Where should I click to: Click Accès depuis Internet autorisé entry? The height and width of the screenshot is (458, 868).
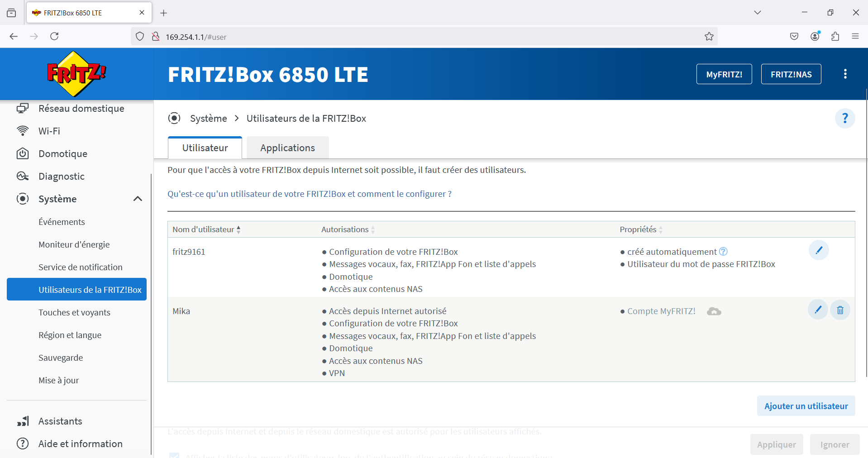[387, 311]
